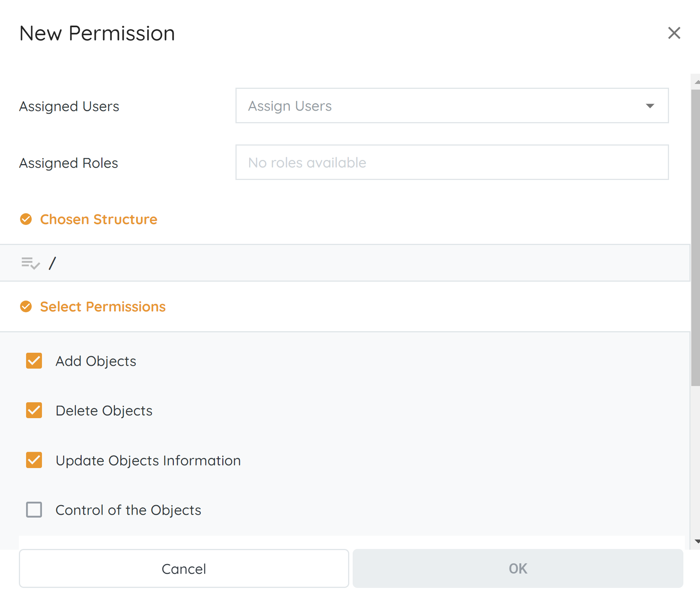The height and width of the screenshot is (600, 700).
Task: Collapse the Select Permissions section header
Action: (x=103, y=307)
